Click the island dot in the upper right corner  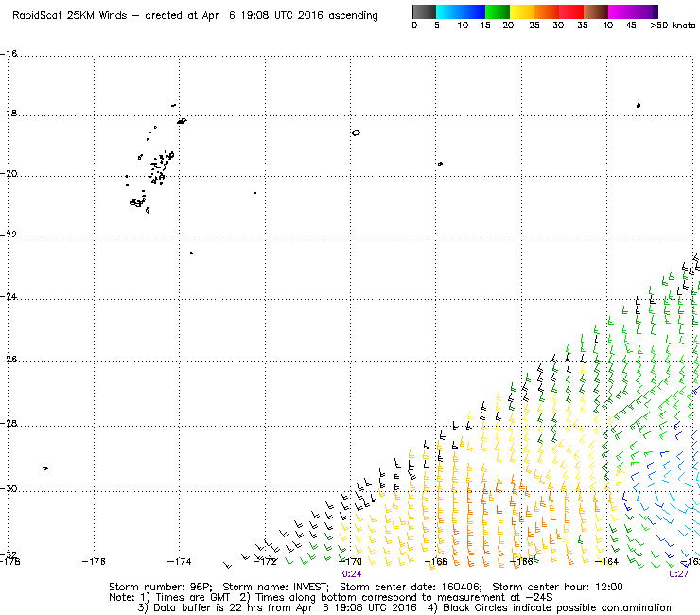point(639,105)
